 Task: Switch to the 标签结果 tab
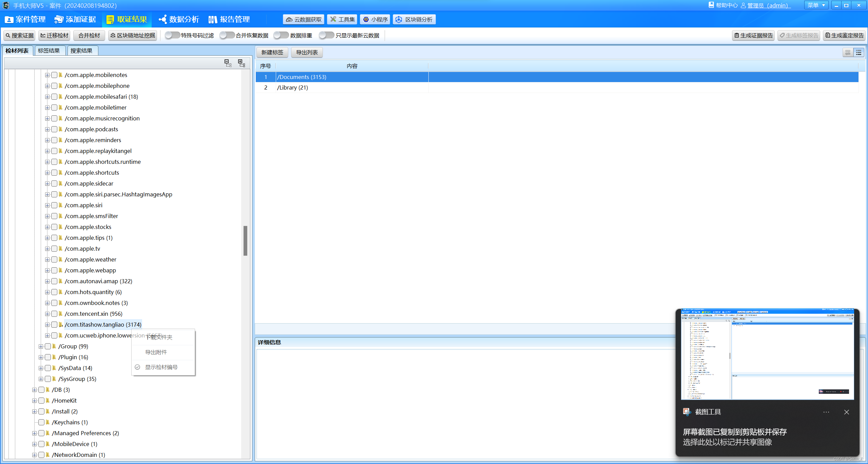click(49, 51)
